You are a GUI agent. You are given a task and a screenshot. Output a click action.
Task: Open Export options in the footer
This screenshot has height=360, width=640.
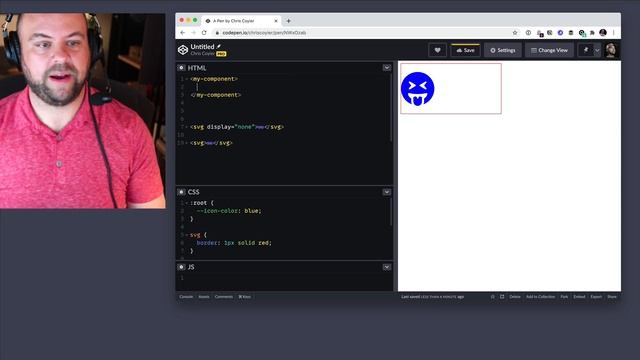click(x=596, y=297)
